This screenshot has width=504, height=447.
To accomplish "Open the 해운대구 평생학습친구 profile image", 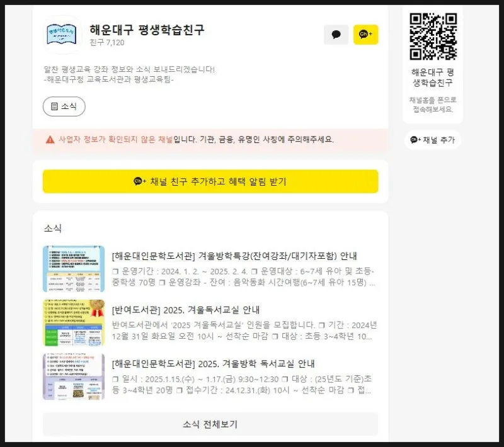I will point(61,35).
